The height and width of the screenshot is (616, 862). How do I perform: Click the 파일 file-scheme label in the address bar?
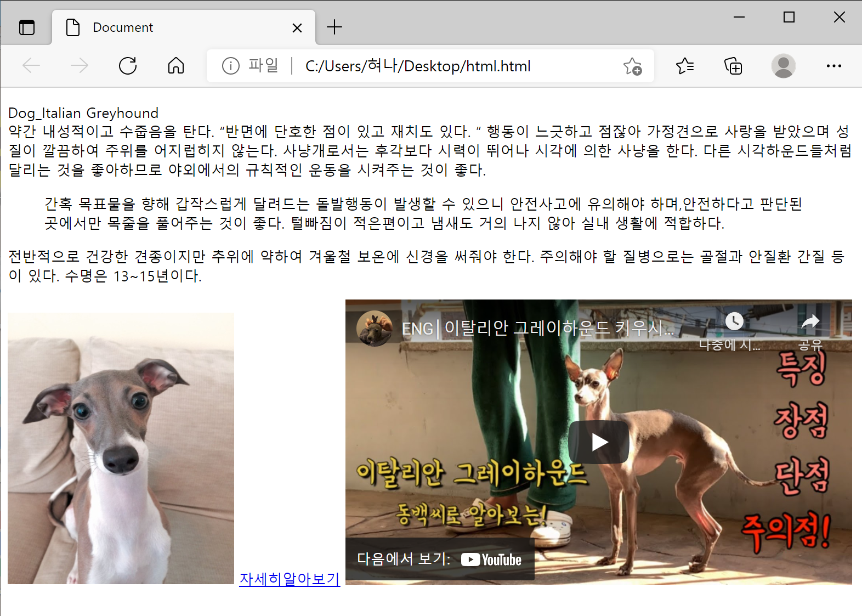(263, 65)
